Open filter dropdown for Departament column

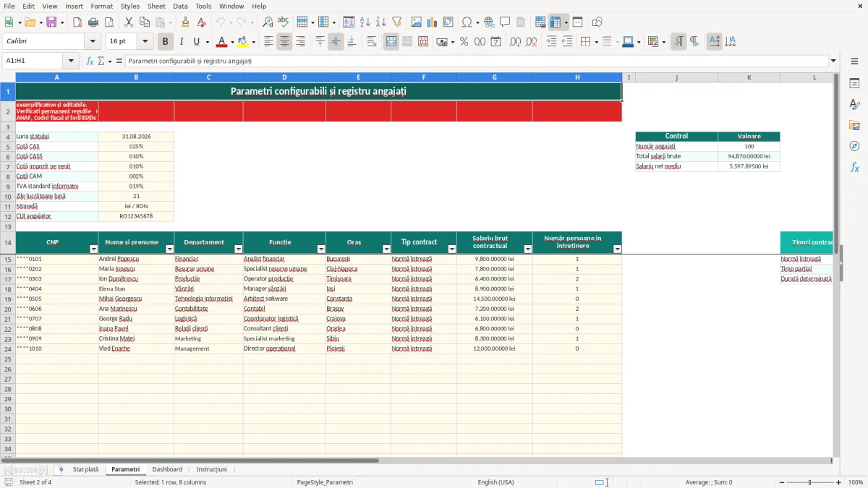pyautogui.click(x=238, y=249)
